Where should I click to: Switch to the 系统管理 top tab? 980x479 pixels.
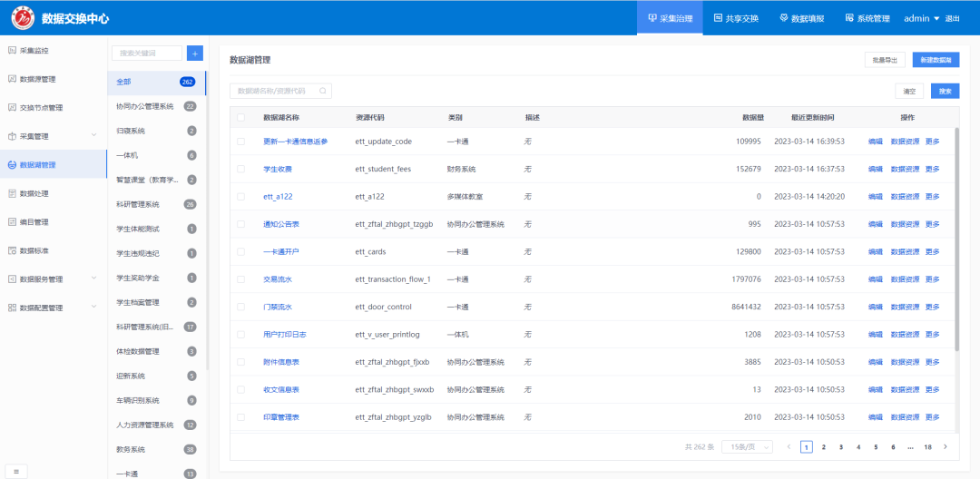pyautogui.click(x=867, y=18)
